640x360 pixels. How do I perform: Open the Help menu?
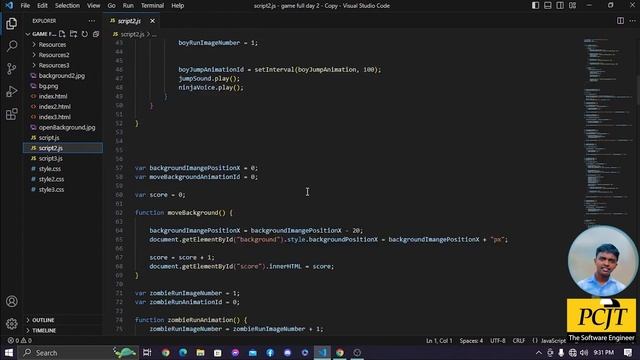[178, 6]
